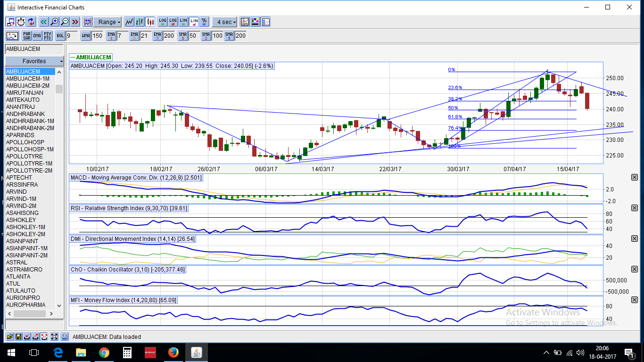Open the Range dropdown

coord(107,22)
